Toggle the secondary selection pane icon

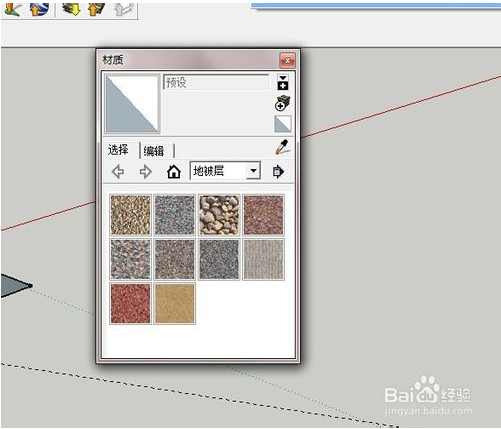283,82
